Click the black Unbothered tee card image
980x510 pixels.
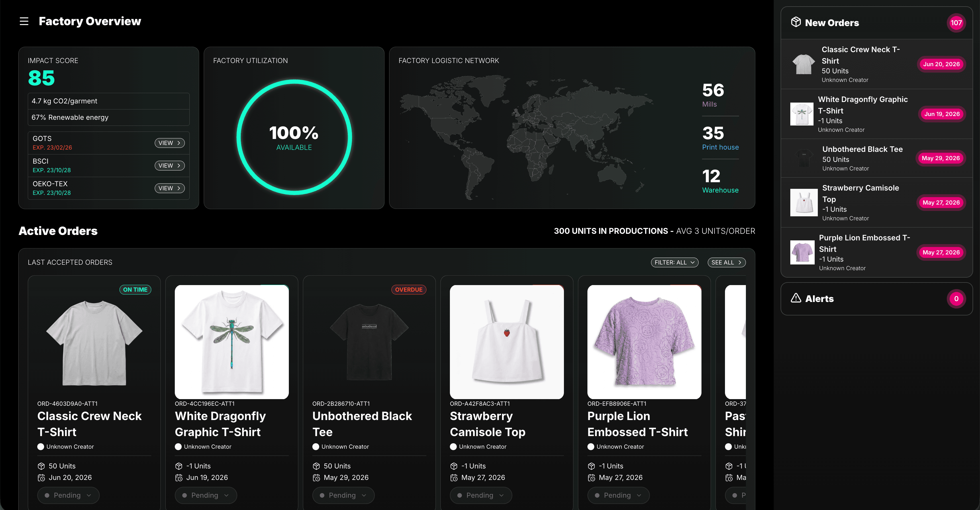click(369, 342)
